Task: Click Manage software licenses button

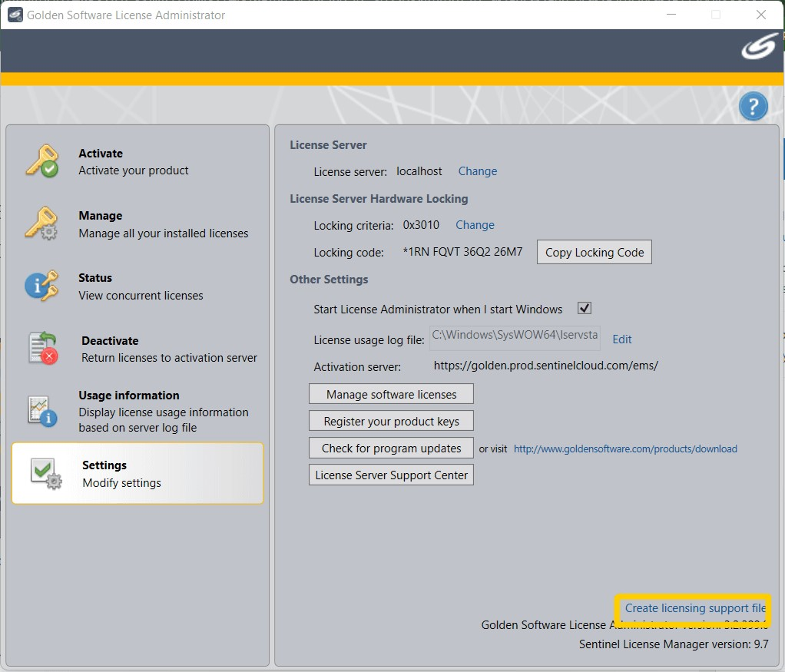Action: tap(391, 394)
